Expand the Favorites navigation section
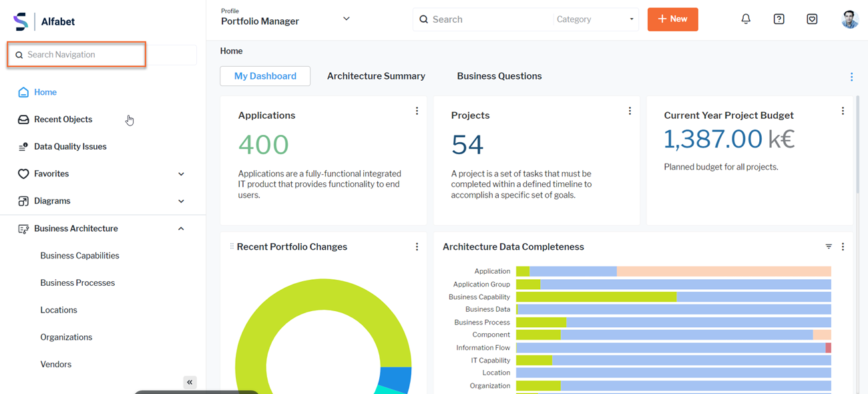Viewport: 868px width, 394px height. tap(181, 174)
